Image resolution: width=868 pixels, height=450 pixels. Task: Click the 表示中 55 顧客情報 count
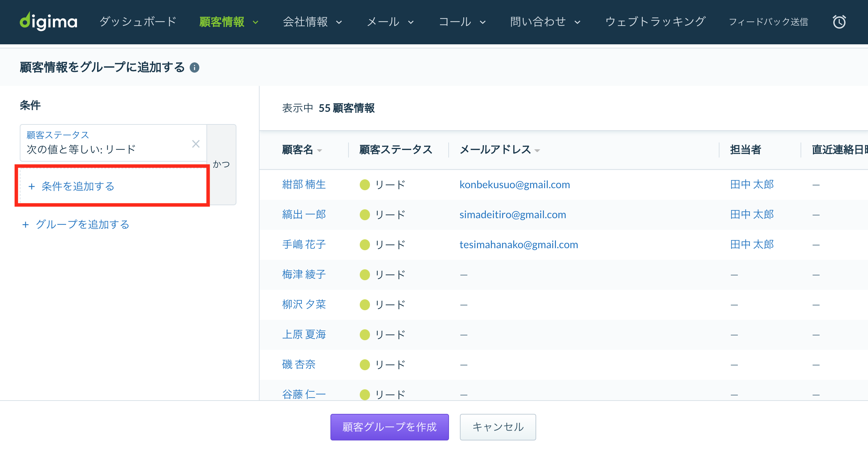point(328,108)
